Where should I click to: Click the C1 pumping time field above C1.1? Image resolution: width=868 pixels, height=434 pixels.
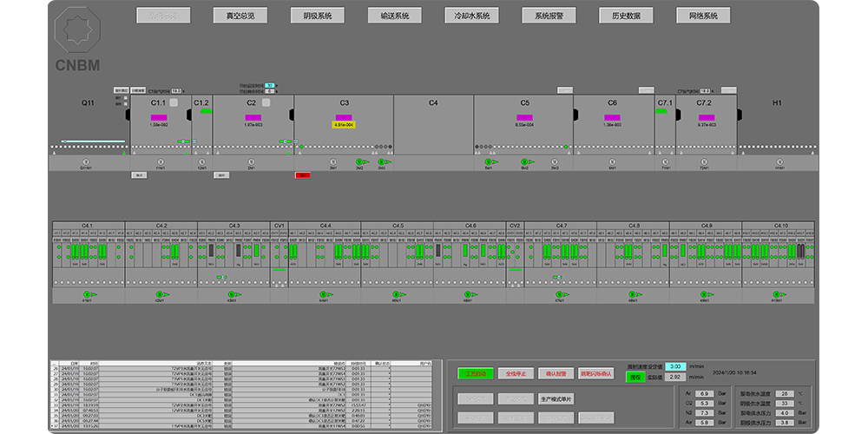point(176,91)
